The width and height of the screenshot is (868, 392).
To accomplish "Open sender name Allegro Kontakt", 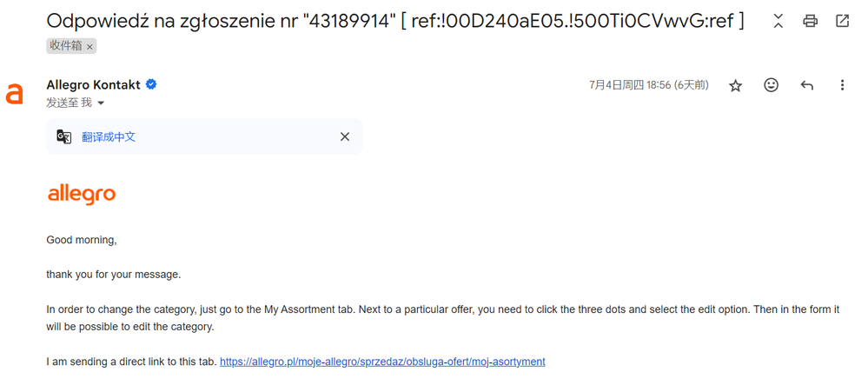I will (x=94, y=84).
